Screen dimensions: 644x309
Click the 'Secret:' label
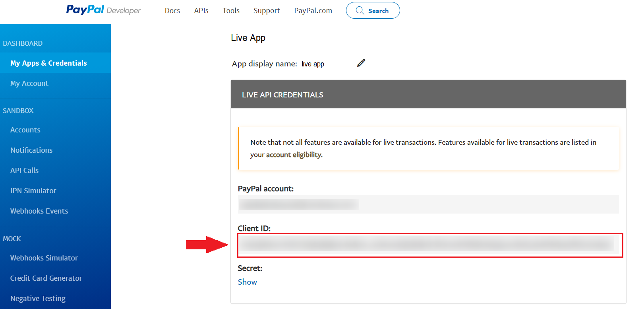(x=250, y=268)
